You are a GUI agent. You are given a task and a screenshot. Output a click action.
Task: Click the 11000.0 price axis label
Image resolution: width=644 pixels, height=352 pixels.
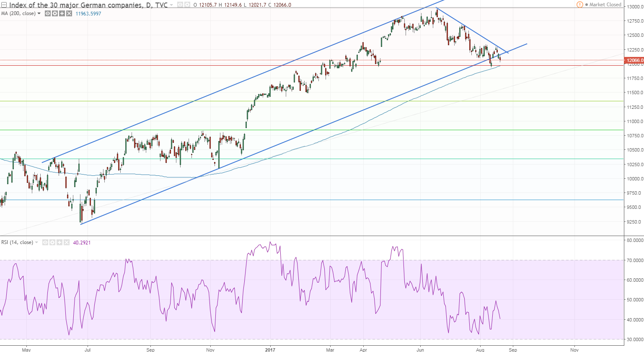(x=635, y=121)
